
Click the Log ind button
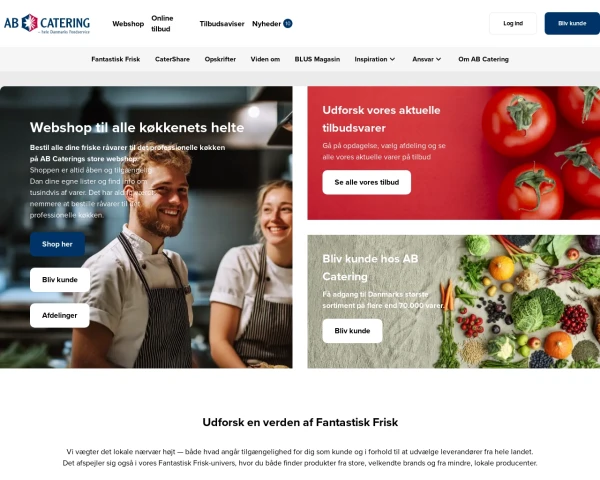coord(513,23)
